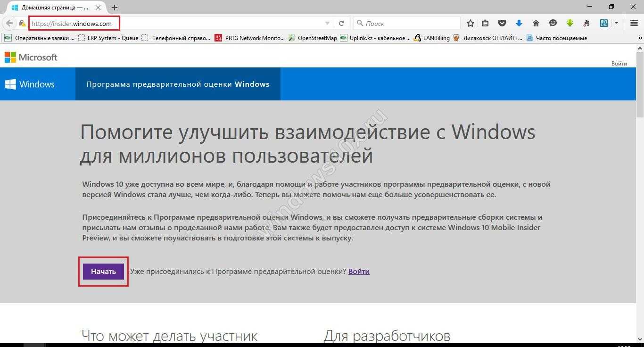Click the teal grid extension icon
The image size is (644, 347).
604,23
